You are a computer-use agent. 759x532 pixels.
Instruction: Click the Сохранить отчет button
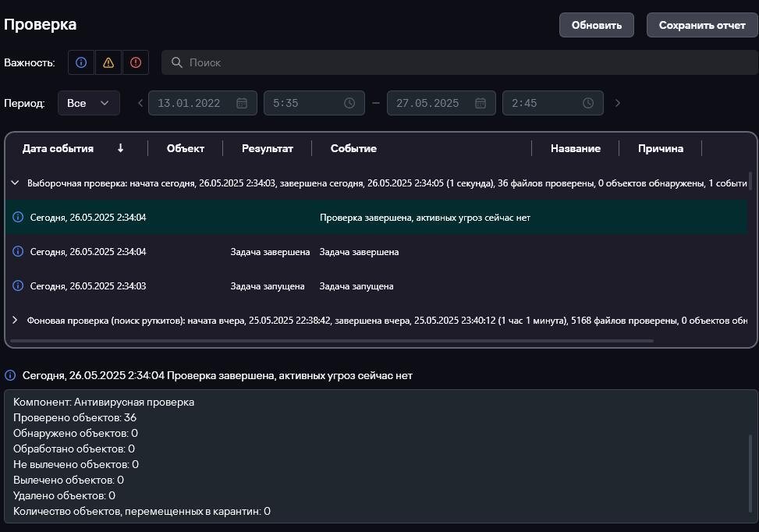[702, 25]
